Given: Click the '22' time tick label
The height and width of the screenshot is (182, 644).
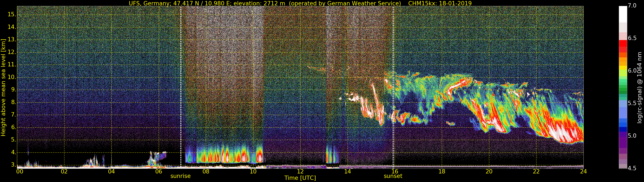Looking at the screenshot, I should point(536,172).
